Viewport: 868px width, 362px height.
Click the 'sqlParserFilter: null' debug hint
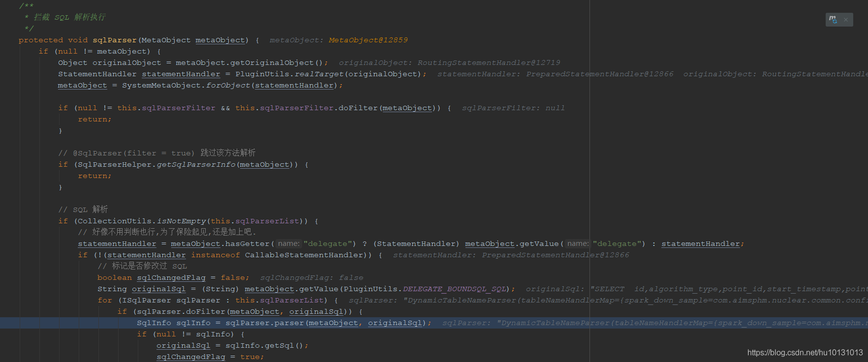pos(513,108)
